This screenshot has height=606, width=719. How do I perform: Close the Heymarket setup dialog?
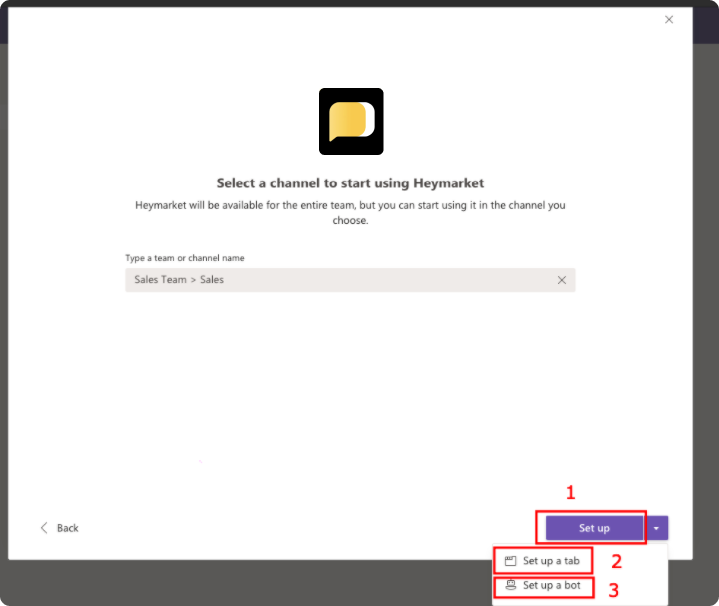(x=669, y=19)
